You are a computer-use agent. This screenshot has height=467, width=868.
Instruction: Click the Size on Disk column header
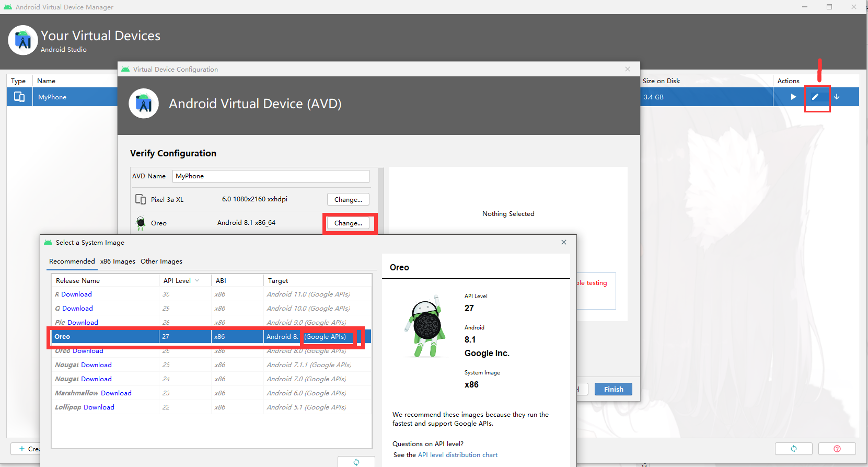pyautogui.click(x=707, y=81)
